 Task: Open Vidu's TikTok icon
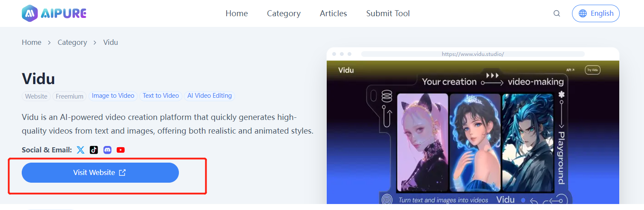click(x=94, y=150)
